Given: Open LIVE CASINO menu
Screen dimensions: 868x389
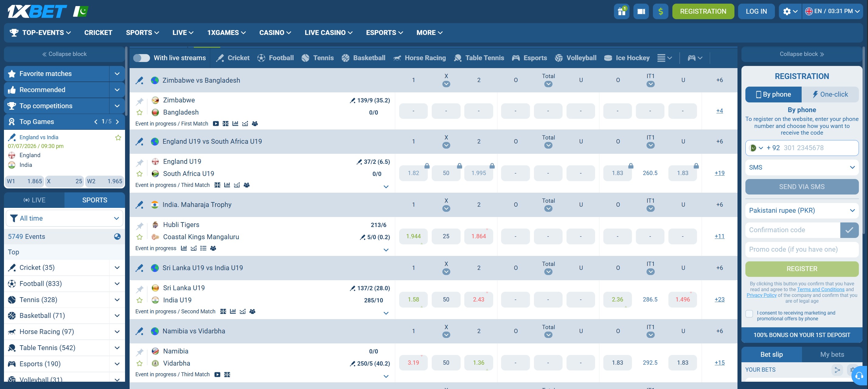Looking at the screenshot, I should point(329,33).
